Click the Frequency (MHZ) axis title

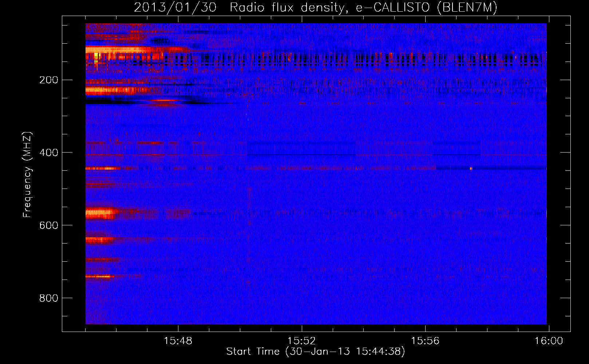pos(28,175)
